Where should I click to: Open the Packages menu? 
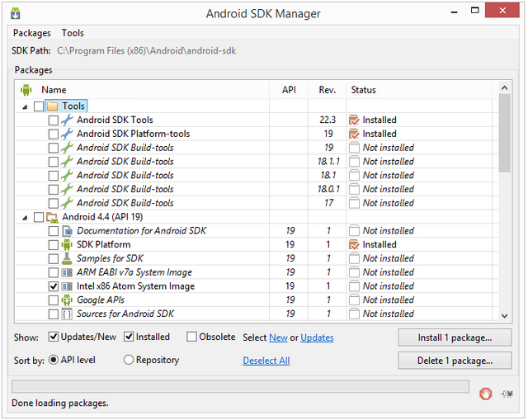click(31, 33)
